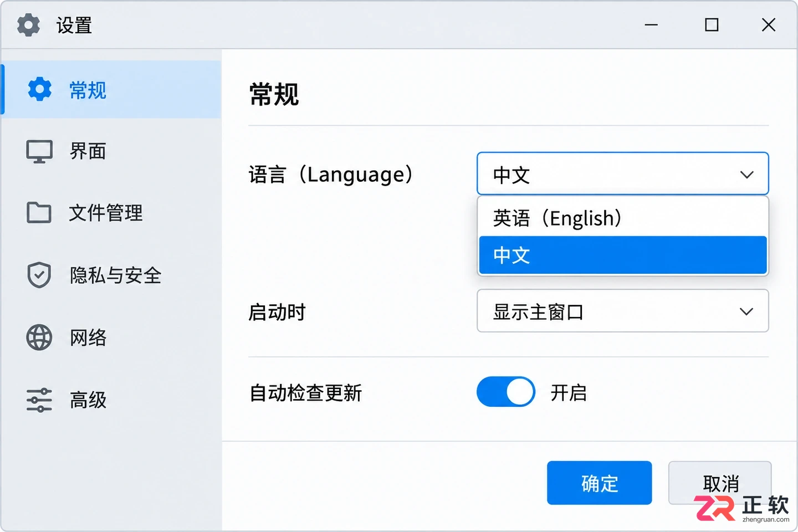Viewport: 798px width, 532px height.
Task: Disable the 自动检查更新 toggle
Action: [x=506, y=392]
